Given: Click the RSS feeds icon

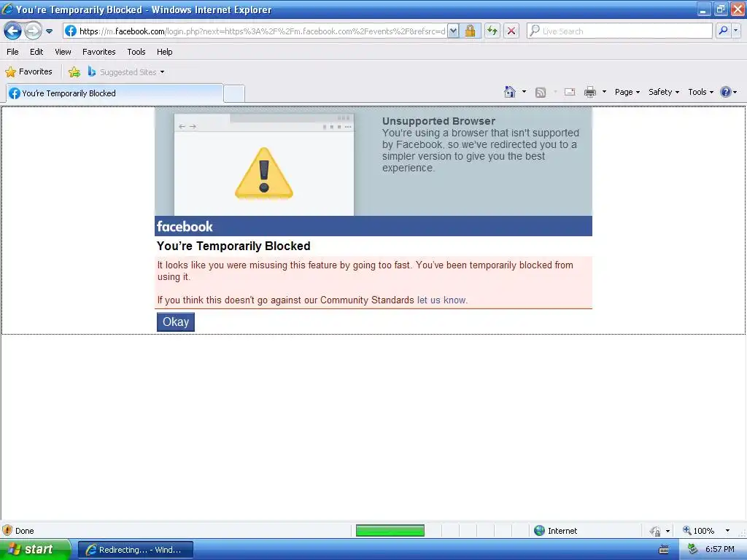Looking at the screenshot, I should coord(541,93).
